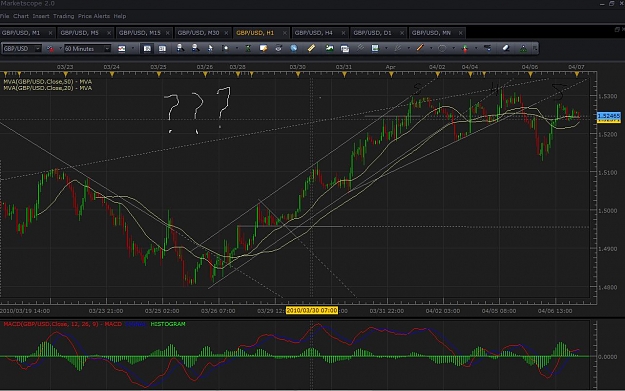
Task: Click the MVA(GBP/USD,Close,50) indicator label
Action: [x=47, y=81]
